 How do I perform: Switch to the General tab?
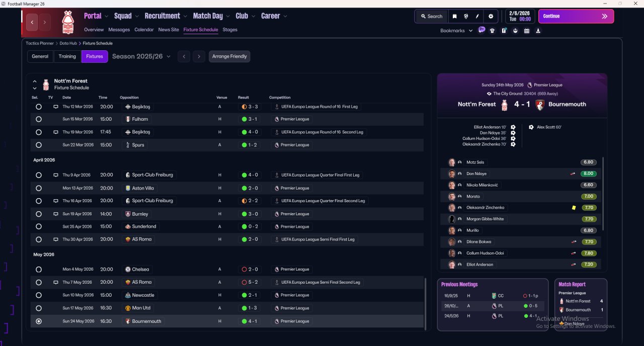(x=40, y=56)
